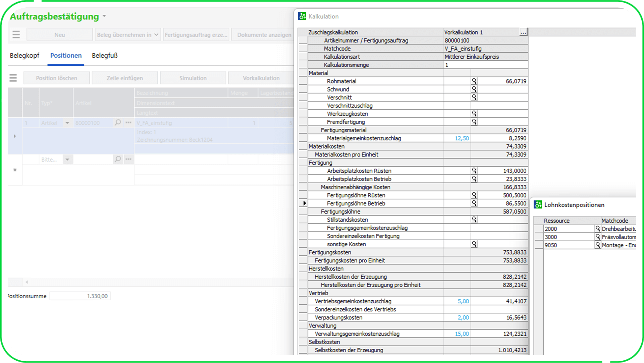Open the Artikel type dropdown in row 1

67,123
